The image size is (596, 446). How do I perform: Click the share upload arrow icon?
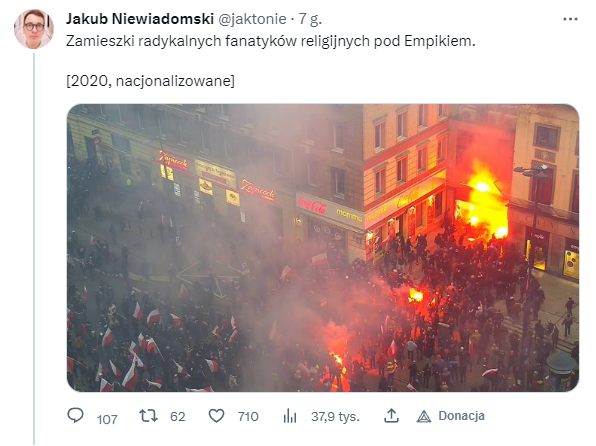point(391,416)
